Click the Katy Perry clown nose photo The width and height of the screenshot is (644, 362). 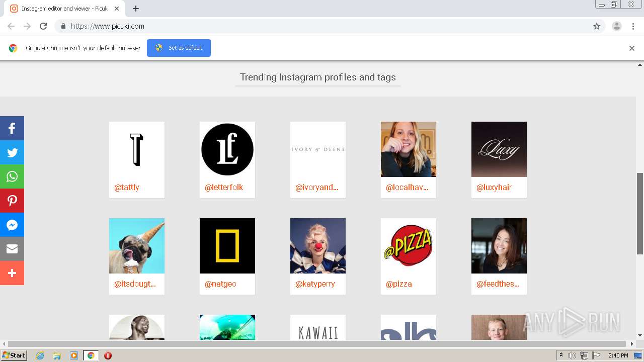click(x=318, y=246)
